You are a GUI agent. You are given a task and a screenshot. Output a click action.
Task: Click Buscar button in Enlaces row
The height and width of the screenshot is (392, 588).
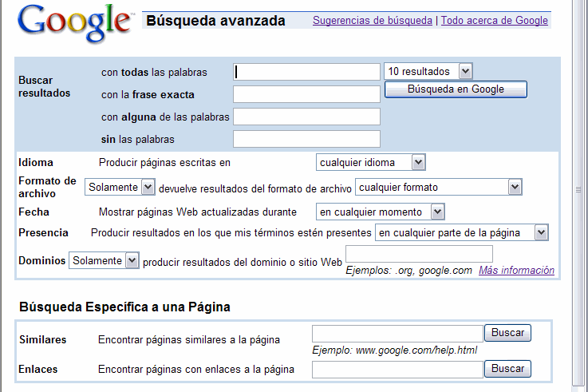click(507, 369)
